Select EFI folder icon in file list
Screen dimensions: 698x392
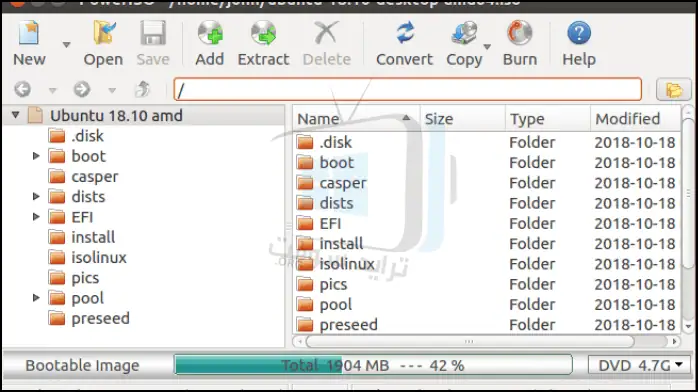pos(305,223)
